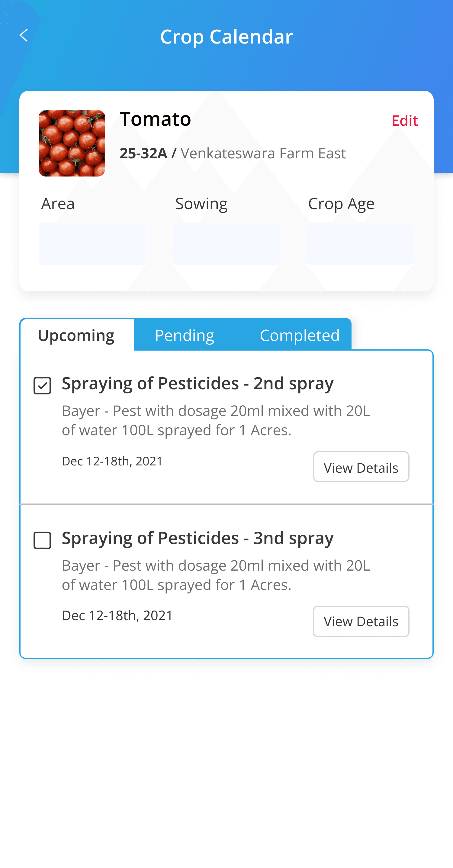
Task: Tap the 3nd spray Bayer dosage description
Action: pos(216,575)
